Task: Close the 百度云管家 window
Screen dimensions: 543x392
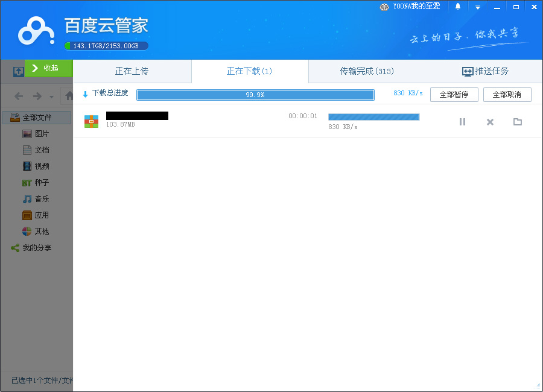Action: [534, 7]
